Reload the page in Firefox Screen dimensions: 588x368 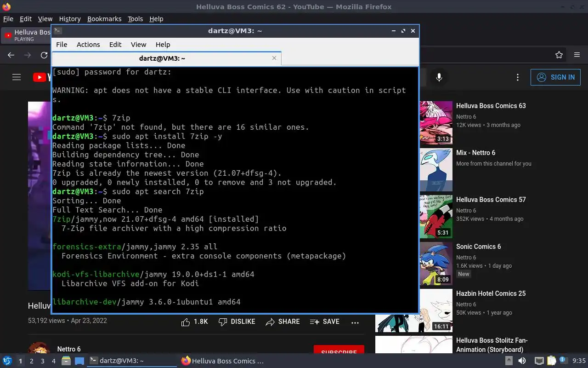tap(44, 55)
